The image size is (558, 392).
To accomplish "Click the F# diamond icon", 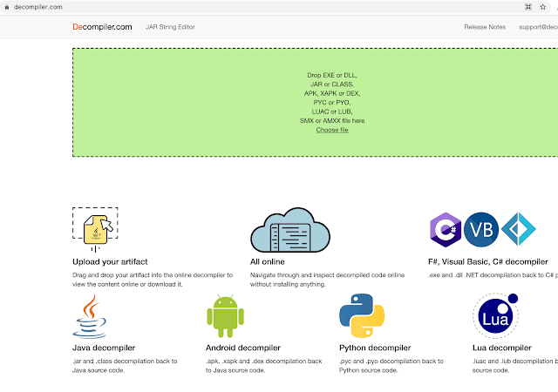I will (x=519, y=229).
